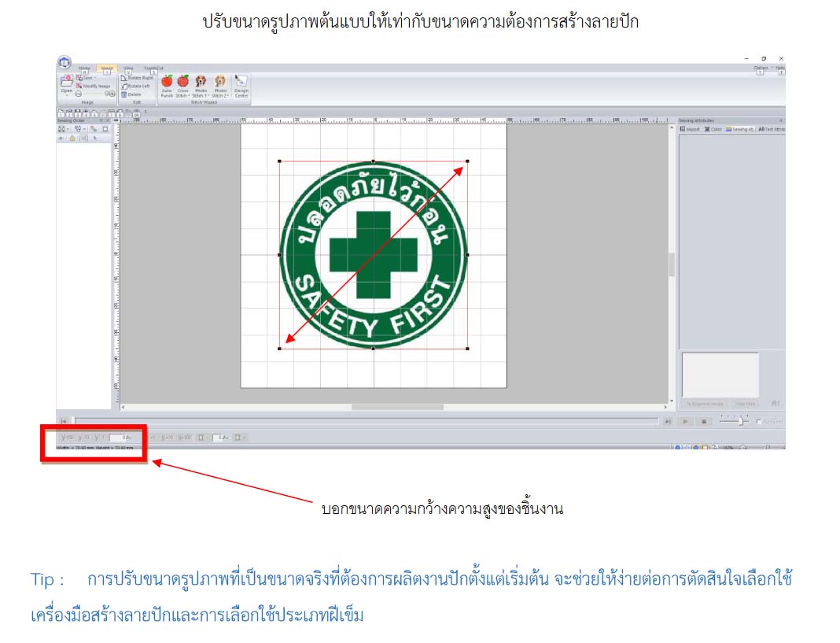Switch to the Image ribbon tab
The width and height of the screenshot is (840, 643).
click(107, 68)
